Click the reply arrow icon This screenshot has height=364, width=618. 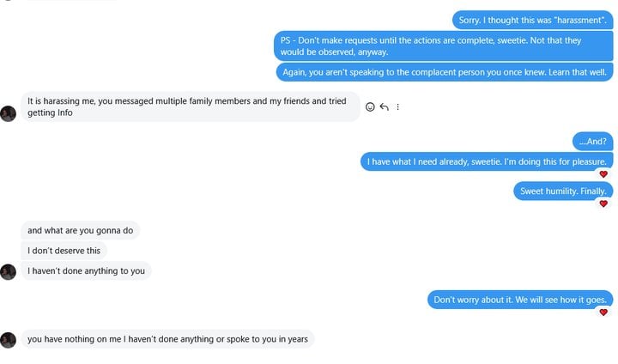pos(384,107)
